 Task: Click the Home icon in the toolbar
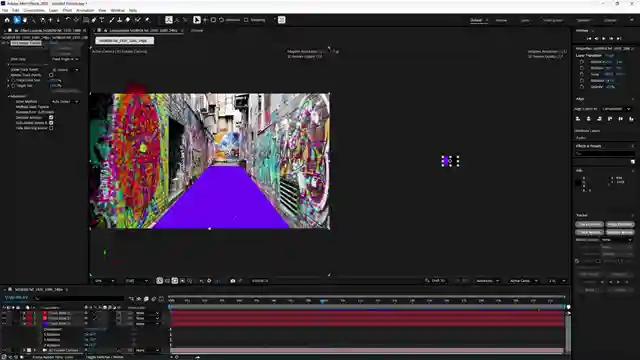[7, 20]
